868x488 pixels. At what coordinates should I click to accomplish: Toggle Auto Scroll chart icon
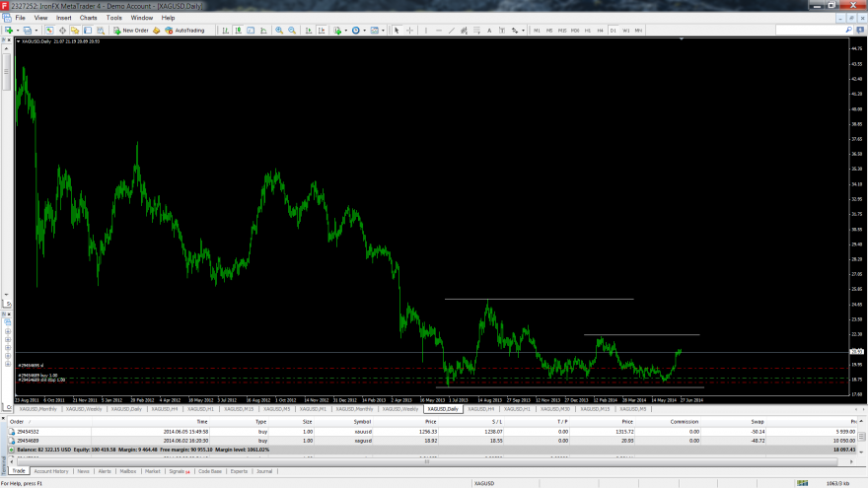tap(309, 31)
